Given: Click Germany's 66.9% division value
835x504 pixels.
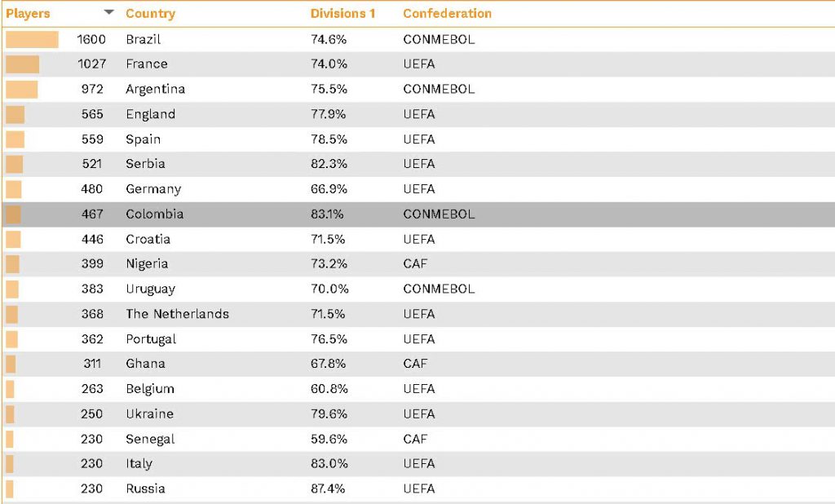Looking at the screenshot, I should (x=329, y=189).
